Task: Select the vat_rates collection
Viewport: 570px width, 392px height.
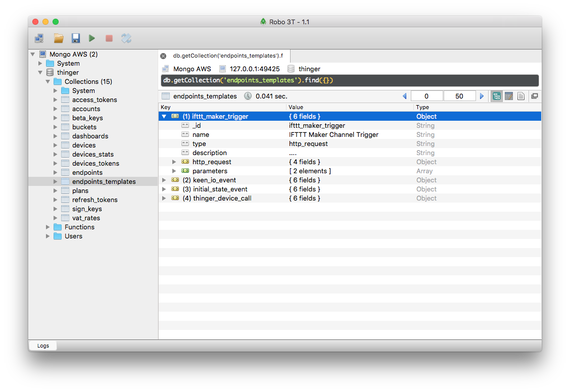Action: 86,218
